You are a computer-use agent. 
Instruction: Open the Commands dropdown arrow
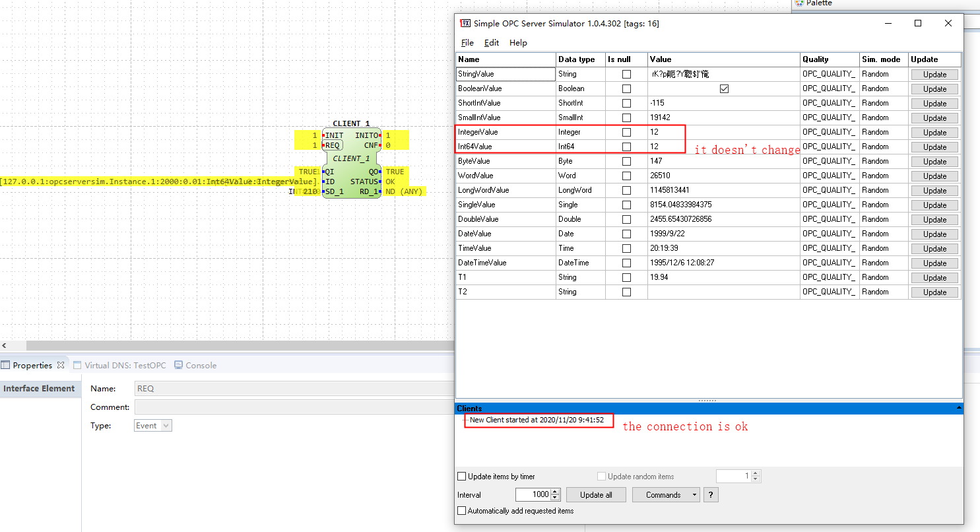click(x=694, y=495)
